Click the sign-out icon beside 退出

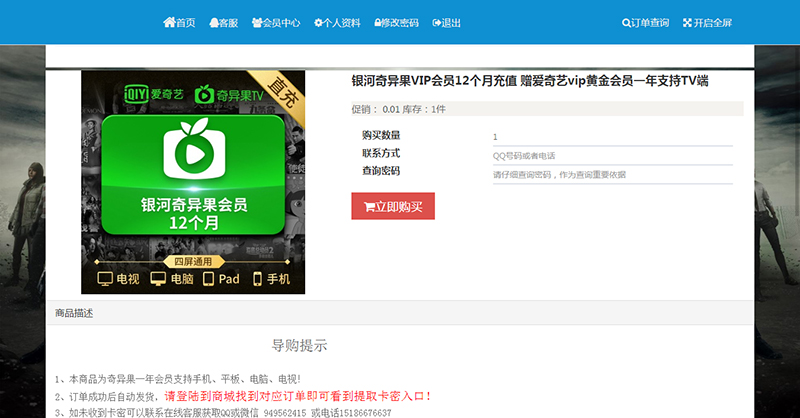tap(437, 23)
